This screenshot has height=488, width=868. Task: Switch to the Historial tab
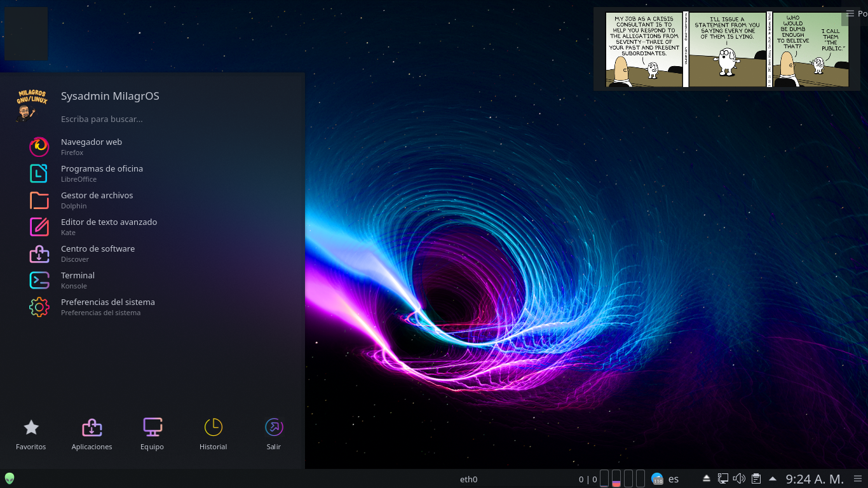pos(213,434)
